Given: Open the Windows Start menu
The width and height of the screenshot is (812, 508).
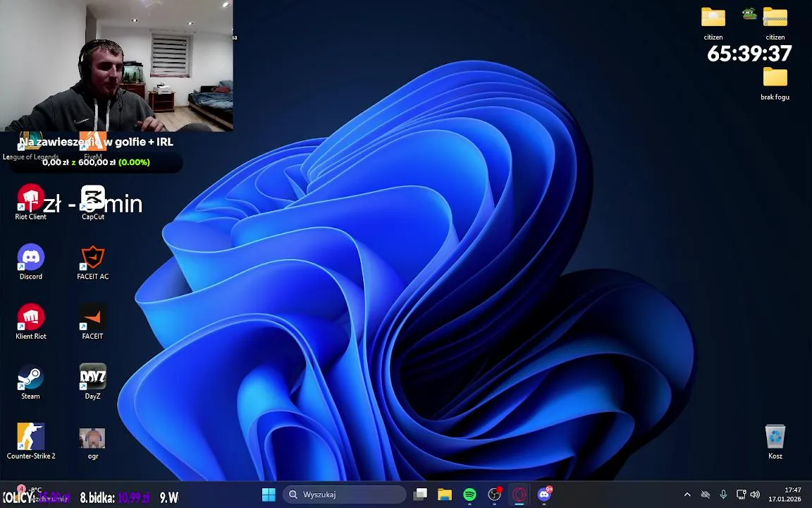Looking at the screenshot, I should tap(269, 495).
